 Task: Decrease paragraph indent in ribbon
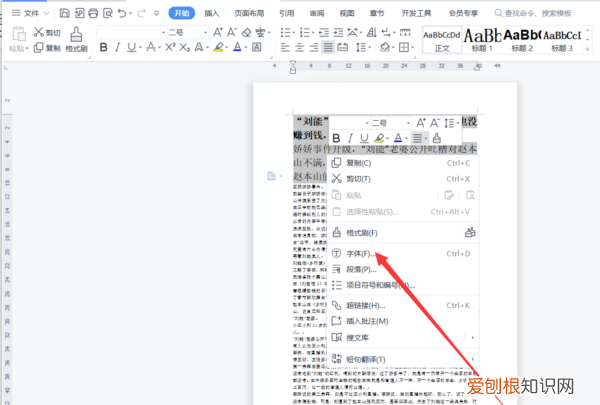pyautogui.click(x=324, y=33)
